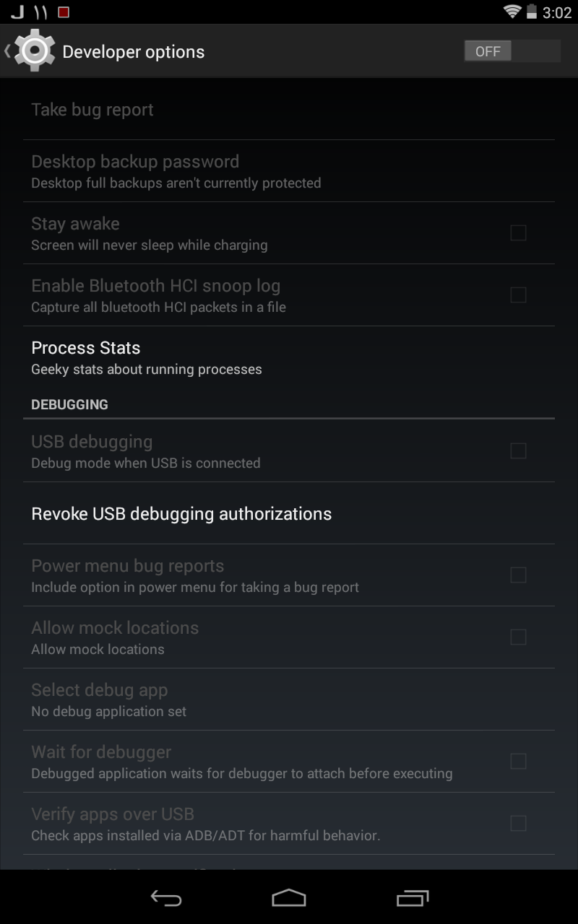This screenshot has width=578, height=924.
Task: Tap the battery status icon
Action: pos(532,12)
